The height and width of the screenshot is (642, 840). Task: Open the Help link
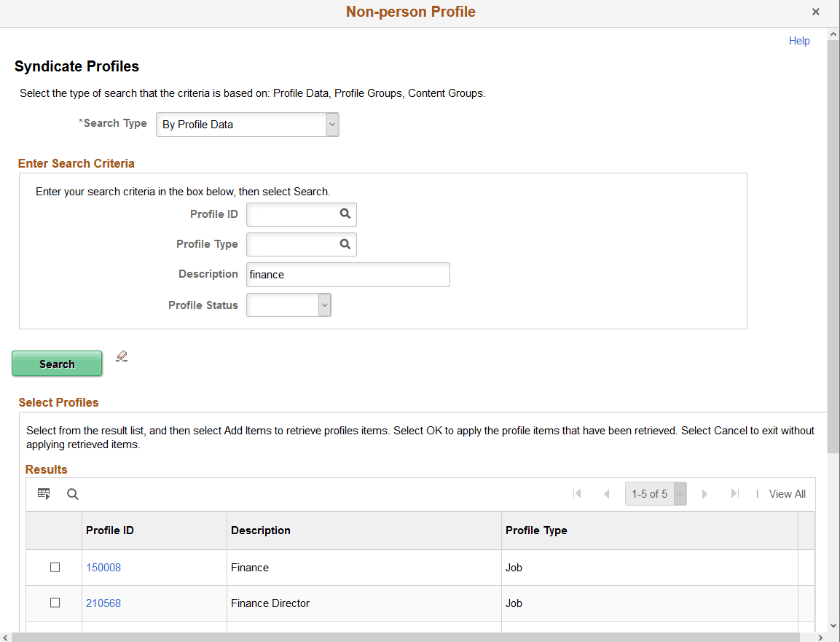pos(799,41)
